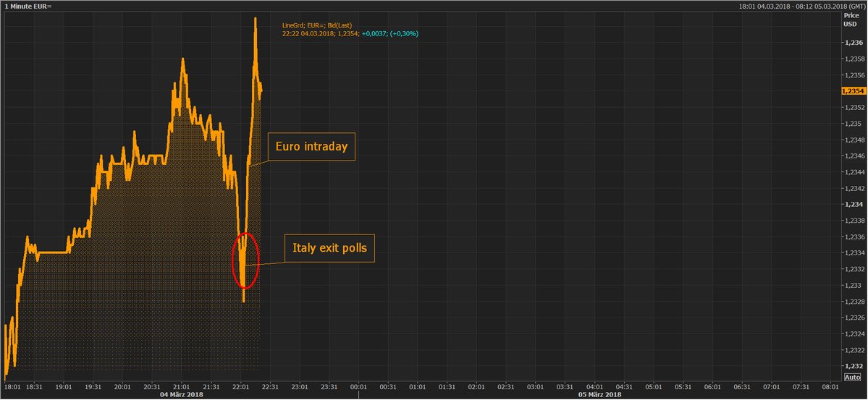Click the 19:01 time axis label
The image size is (868, 400).
[64, 388]
